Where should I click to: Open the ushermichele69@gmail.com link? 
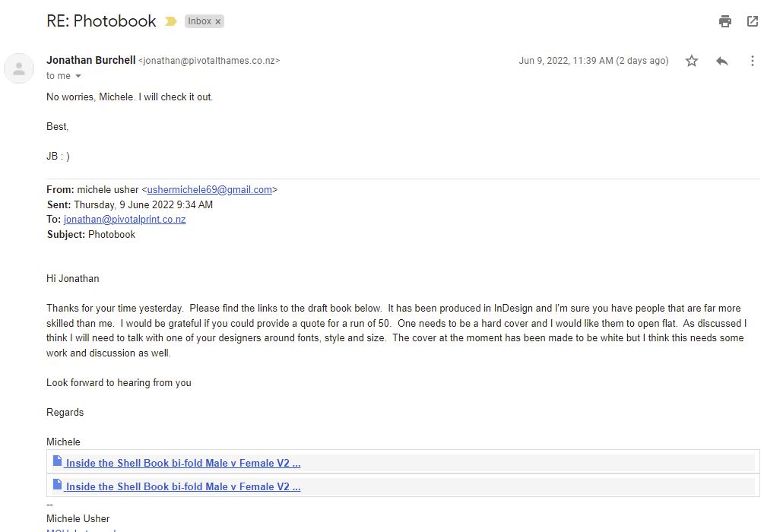tap(209, 190)
